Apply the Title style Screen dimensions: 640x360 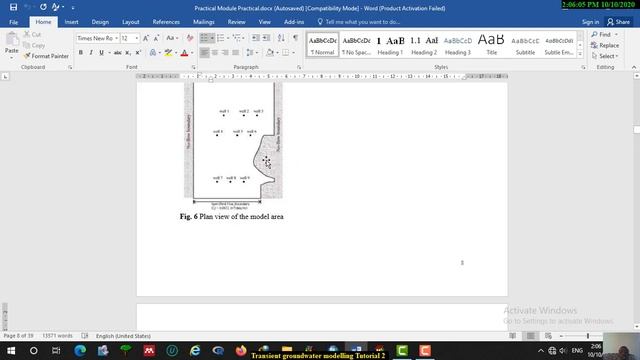click(491, 44)
